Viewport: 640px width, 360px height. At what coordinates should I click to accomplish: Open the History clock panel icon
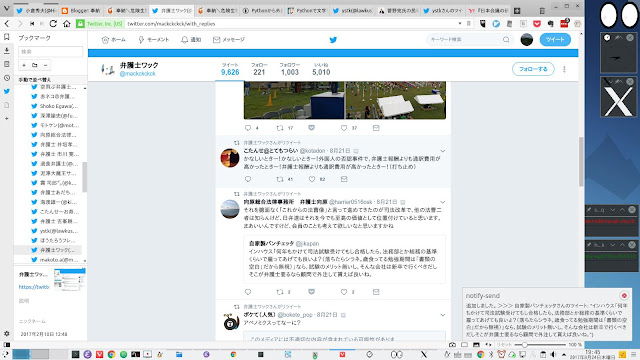7,78
